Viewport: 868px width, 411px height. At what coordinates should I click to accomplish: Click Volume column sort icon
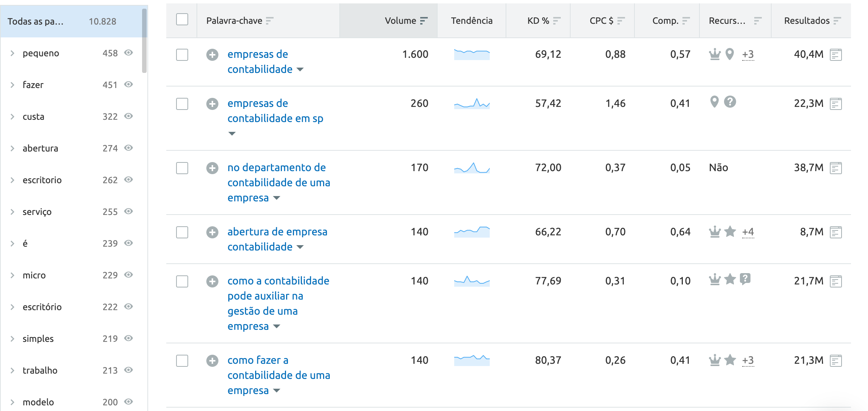pyautogui.click(x=424, y=21)
